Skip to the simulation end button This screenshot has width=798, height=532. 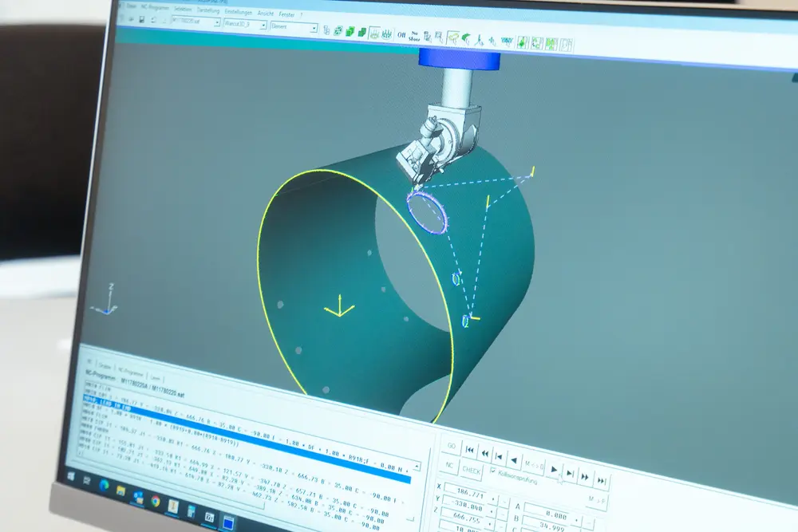click(602, 481)
